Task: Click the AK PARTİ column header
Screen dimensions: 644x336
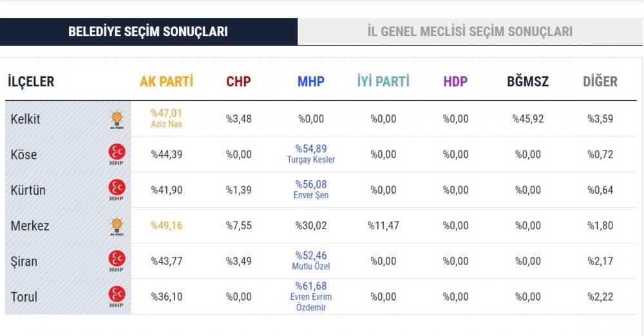Action: point(166,81)
